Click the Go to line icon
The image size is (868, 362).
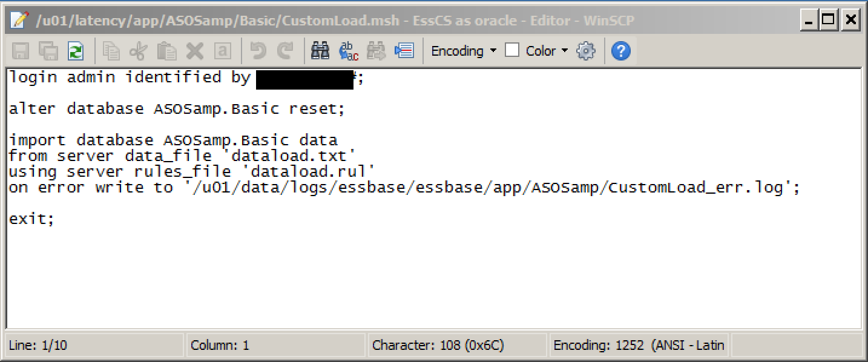[404, 51]
